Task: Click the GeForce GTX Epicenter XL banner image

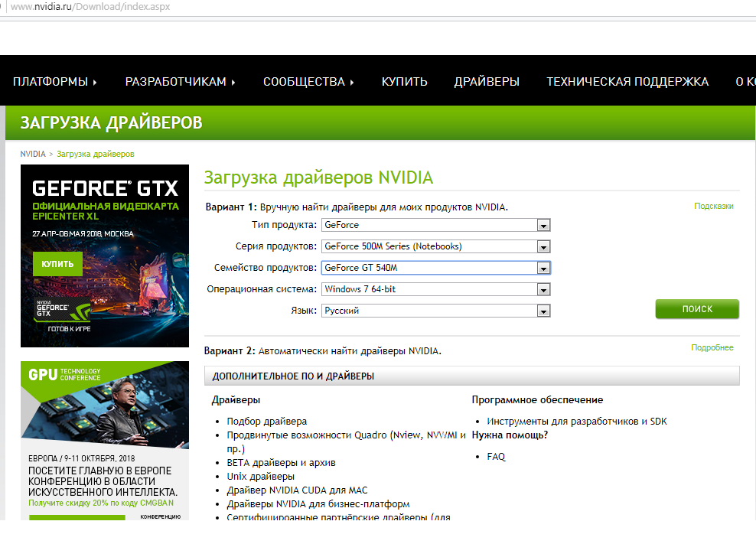Action: click(105, 256)
